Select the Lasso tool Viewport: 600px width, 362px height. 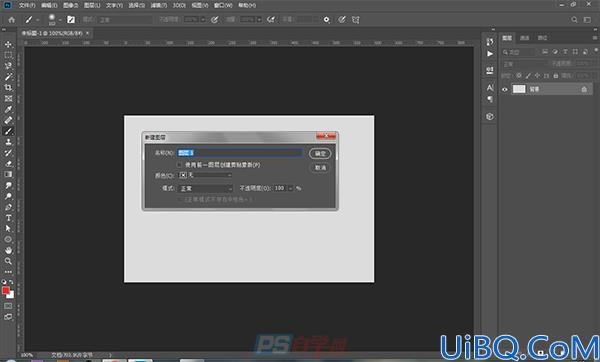(x=8, y=66)
